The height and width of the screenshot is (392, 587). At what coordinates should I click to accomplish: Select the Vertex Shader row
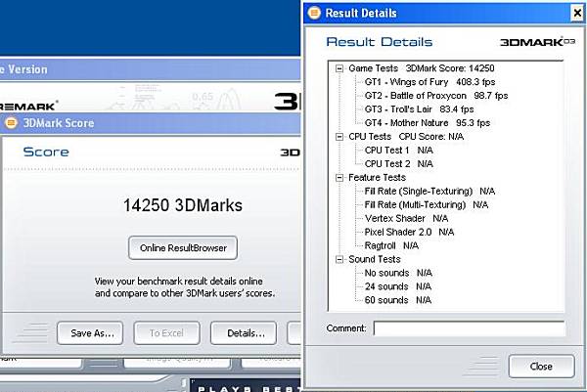tap(406, 218)
